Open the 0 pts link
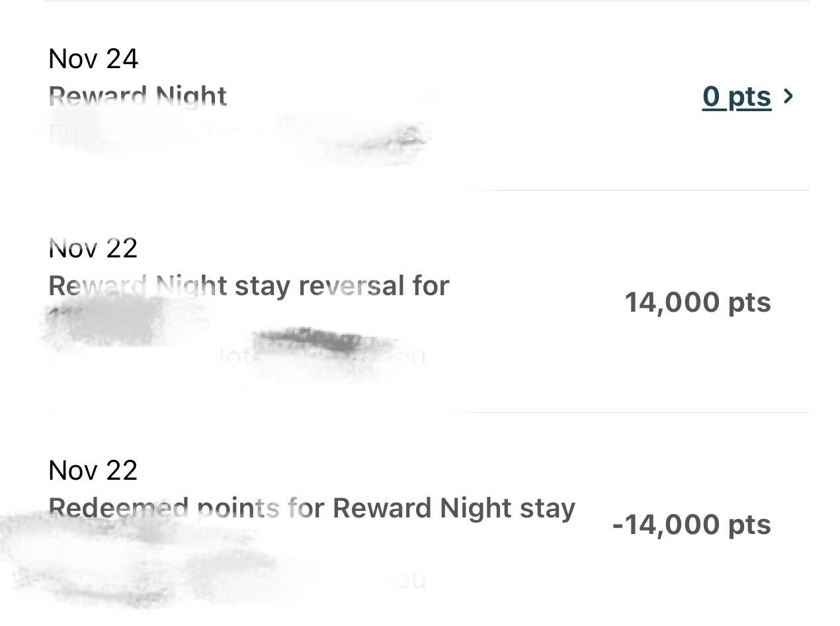The height and width of the screenshot is (626, 840). tap(736, 97)
